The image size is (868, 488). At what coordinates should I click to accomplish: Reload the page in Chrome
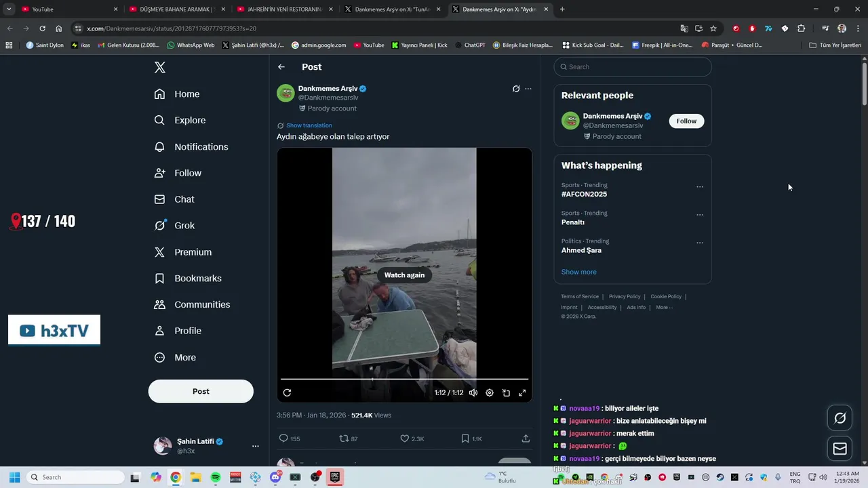click(42, 28)
